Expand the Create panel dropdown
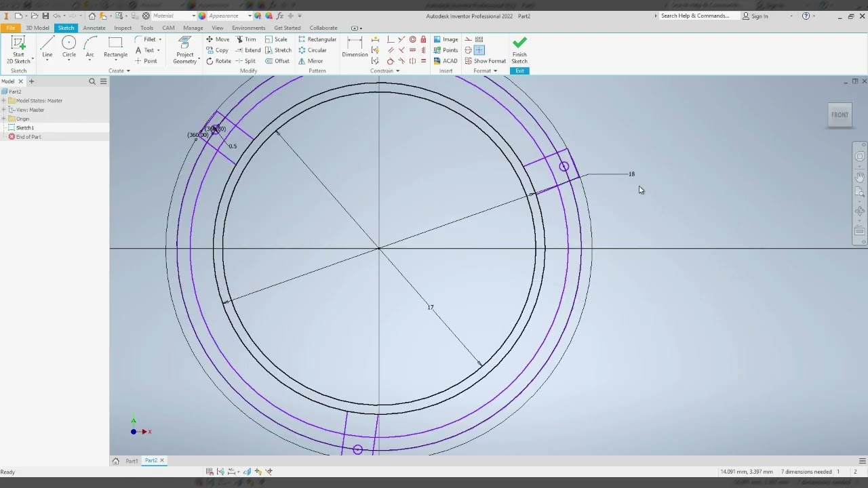Screen dimensions: 868x488 click(119, 70)
